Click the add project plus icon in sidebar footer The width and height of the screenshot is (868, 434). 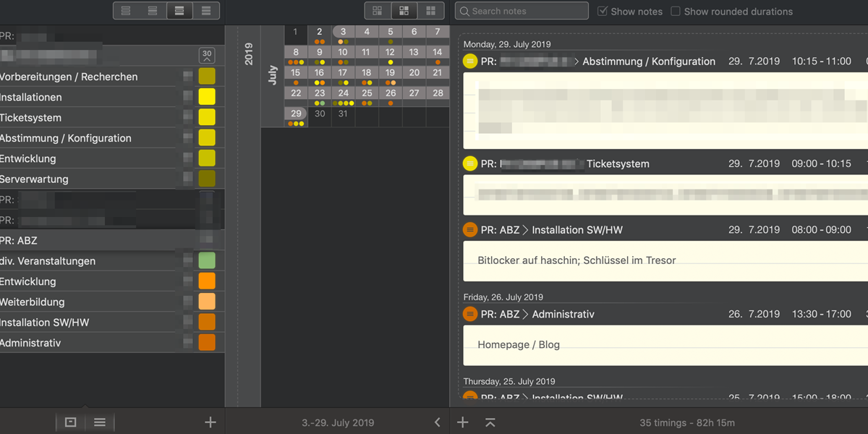[x=210, y=422]
